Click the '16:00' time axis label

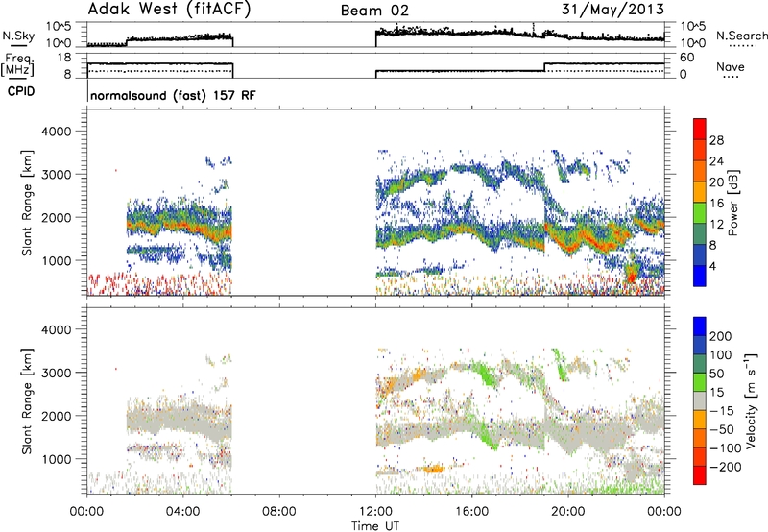[x=471, y=512]
